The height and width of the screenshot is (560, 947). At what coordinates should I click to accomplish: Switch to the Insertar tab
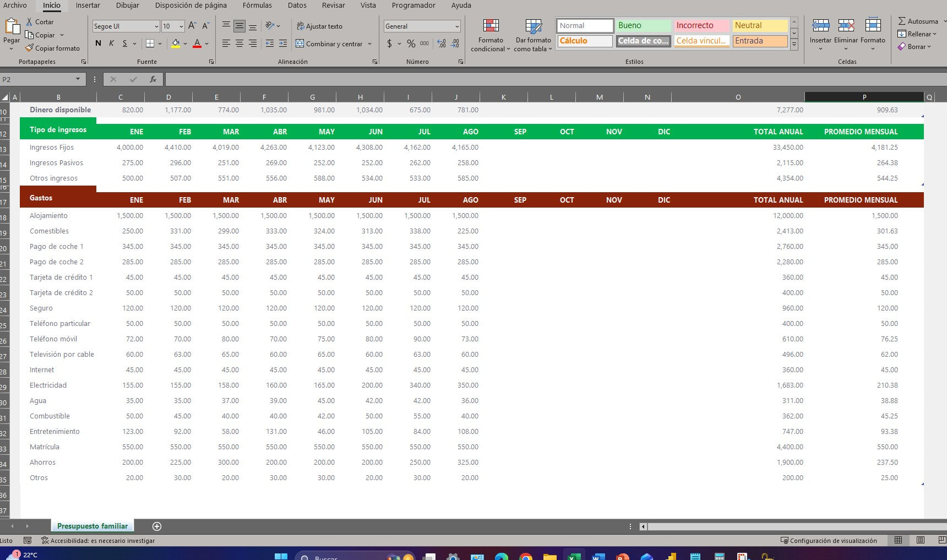tap(88, 6)
